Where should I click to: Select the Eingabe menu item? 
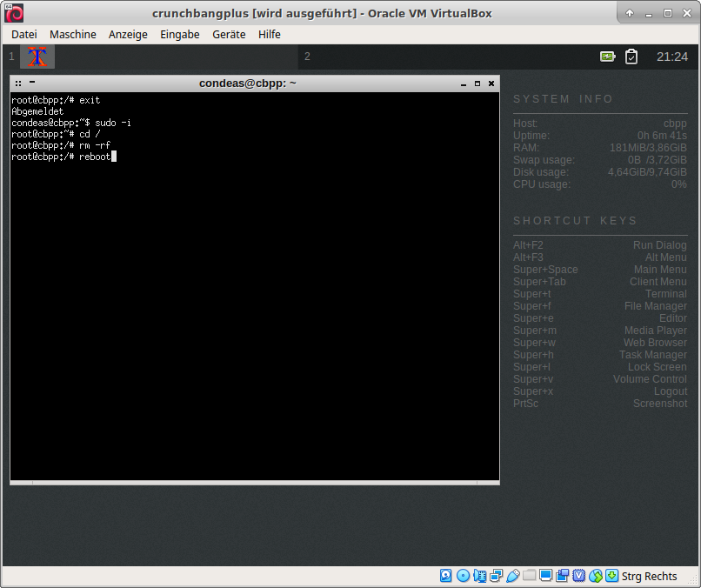[x=179, y=34]
